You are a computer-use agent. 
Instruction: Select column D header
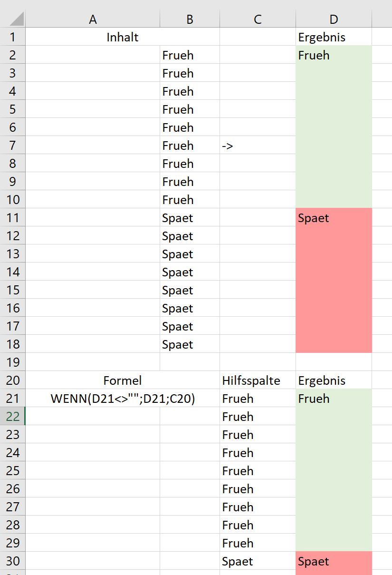(334, 19)
